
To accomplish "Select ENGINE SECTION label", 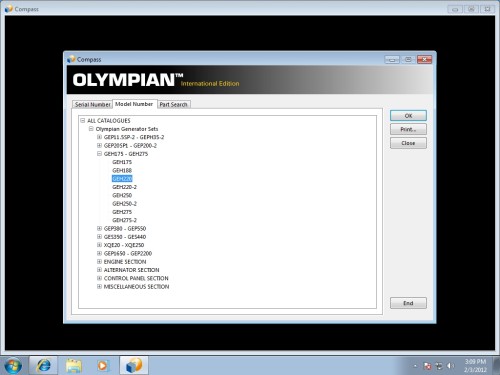I will (x=125, y=262).
